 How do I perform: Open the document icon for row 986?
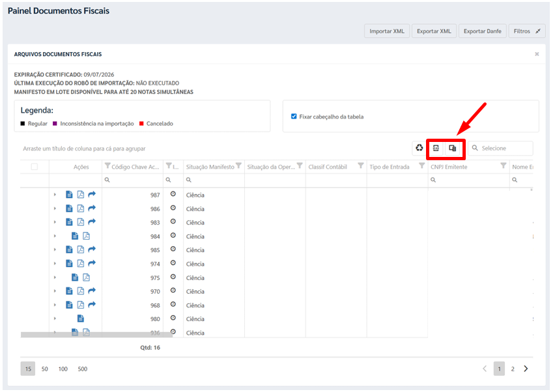coord(69,208)
